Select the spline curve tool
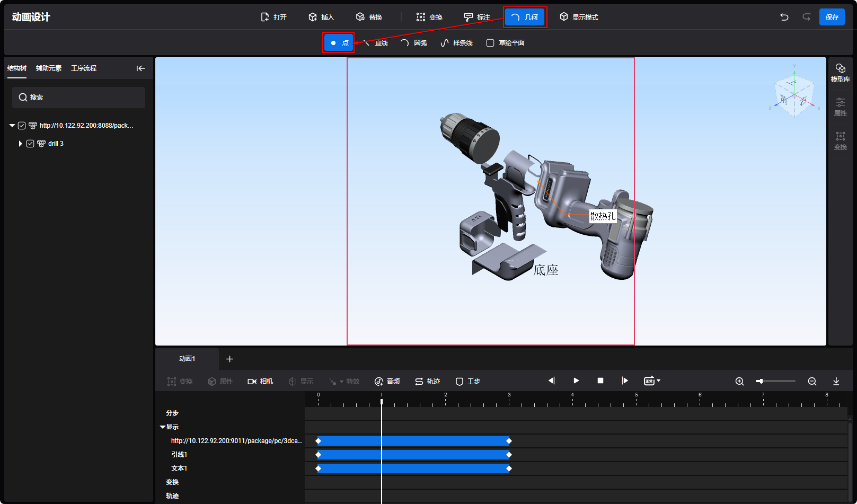 click(x=456, y=43)
